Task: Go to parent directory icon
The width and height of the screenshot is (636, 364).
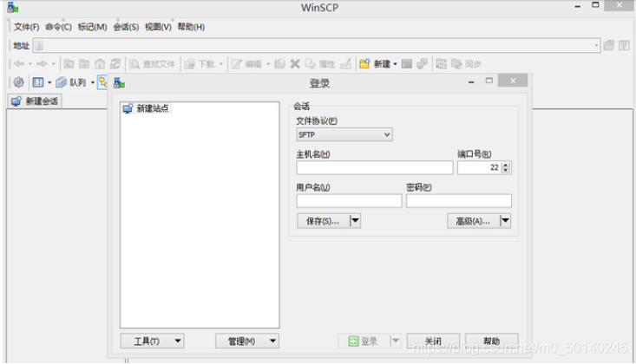Action: point(69,63)
